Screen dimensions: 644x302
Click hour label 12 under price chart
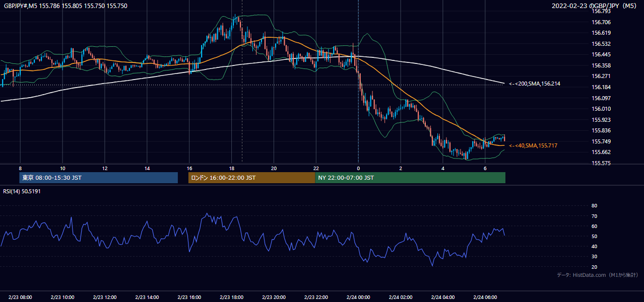tap(105, 168)
